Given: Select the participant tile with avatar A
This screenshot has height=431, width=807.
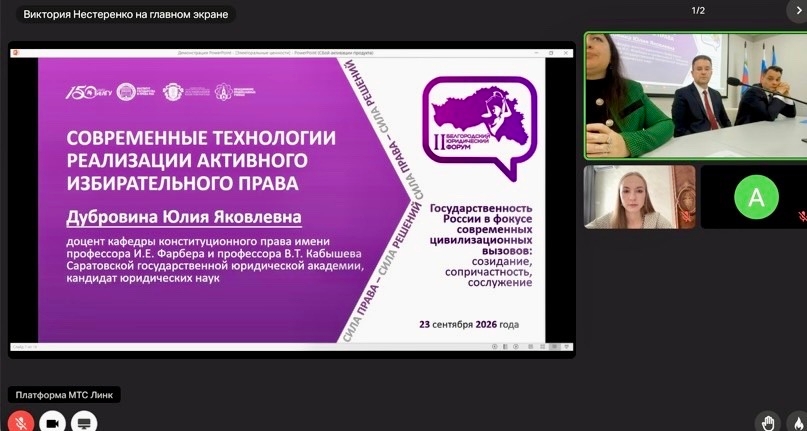Looking at the screenshot, I should pyautogui.click(x=754, y=197).
